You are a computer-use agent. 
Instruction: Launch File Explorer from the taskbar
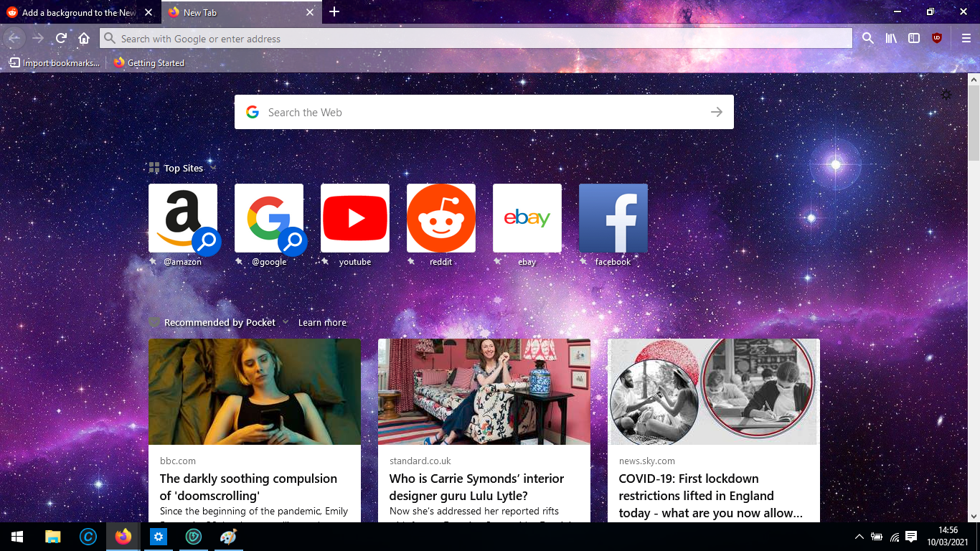(x=52, y=537)
